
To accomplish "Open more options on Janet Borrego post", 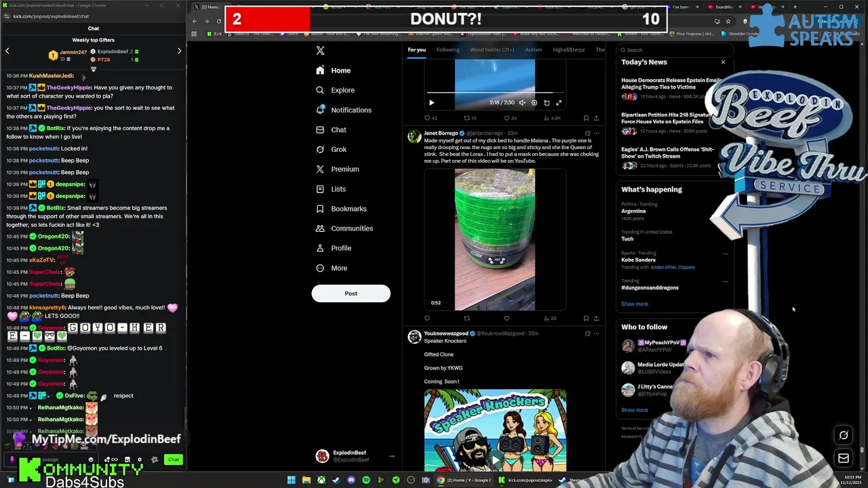I will pos(597,134).
